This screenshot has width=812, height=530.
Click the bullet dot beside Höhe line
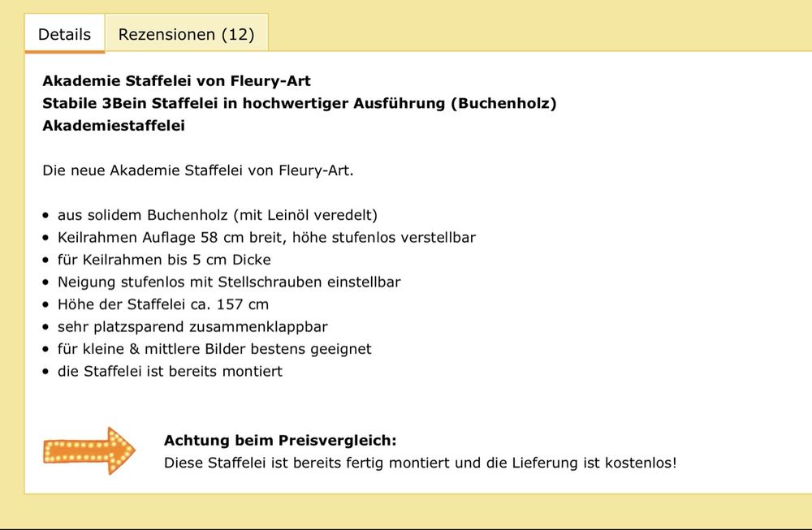coord(46,305)
